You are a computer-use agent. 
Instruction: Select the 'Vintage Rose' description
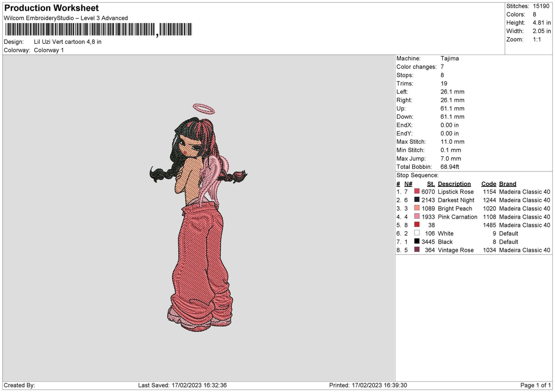pos(456,250)
